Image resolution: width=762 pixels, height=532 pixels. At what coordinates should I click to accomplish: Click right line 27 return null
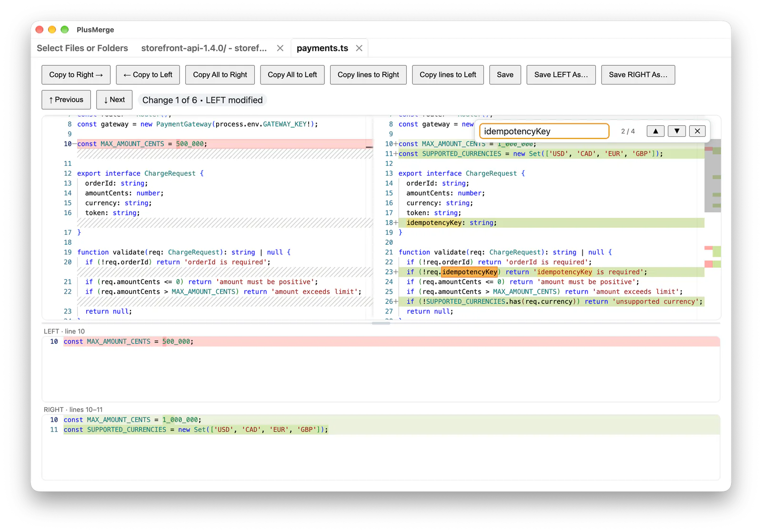(430, 311)
